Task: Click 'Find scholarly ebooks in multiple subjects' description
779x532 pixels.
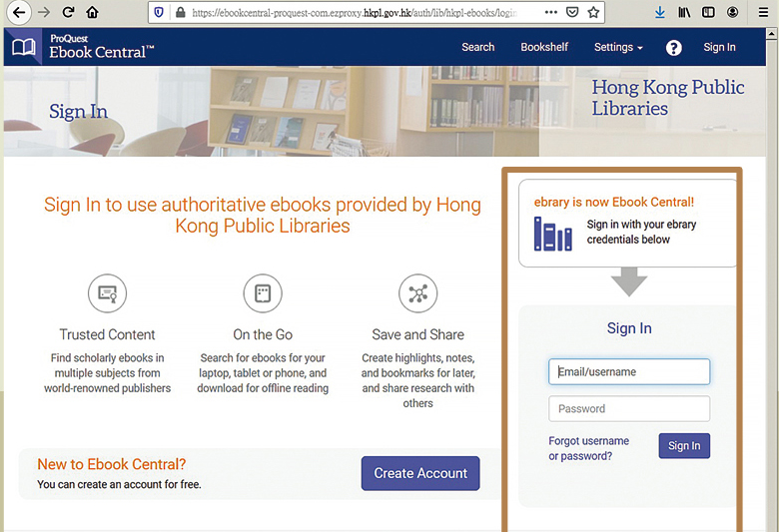Action: click(x=107, y=373)
